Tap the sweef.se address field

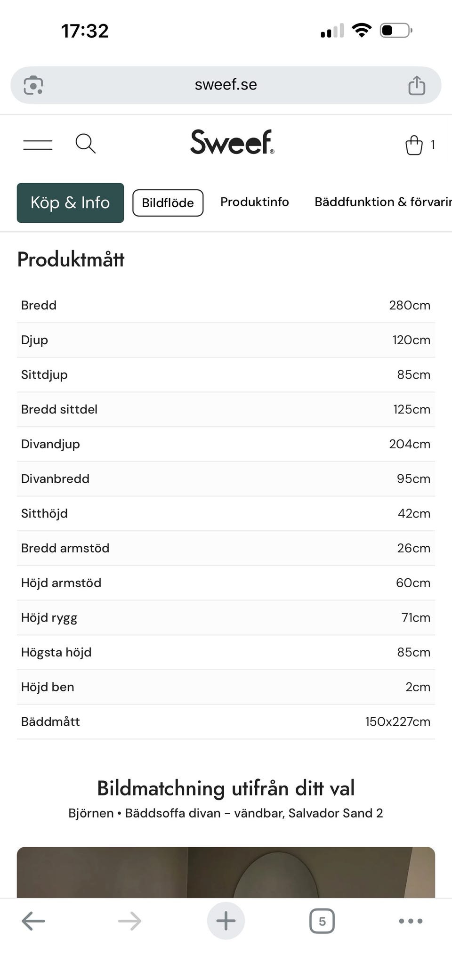pos(226,85)
